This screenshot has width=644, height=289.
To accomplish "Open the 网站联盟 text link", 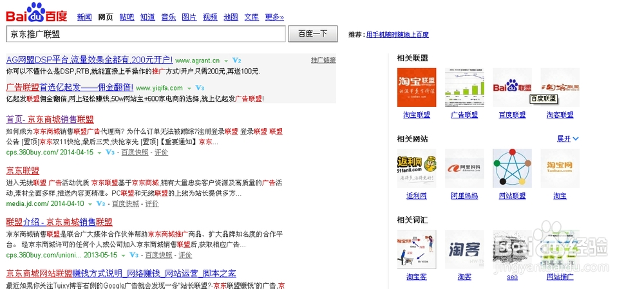I will pos(512,196).
